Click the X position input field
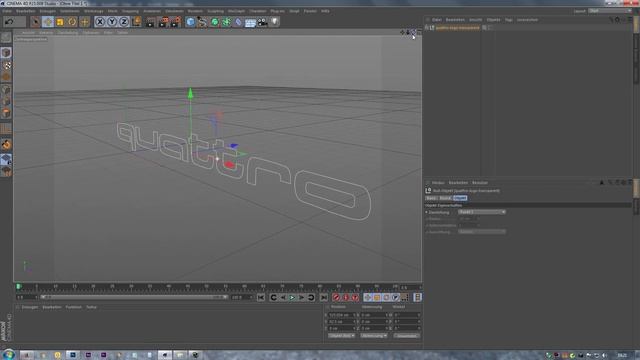This screenshot has width=640, height=360. [x=342, y=315]
